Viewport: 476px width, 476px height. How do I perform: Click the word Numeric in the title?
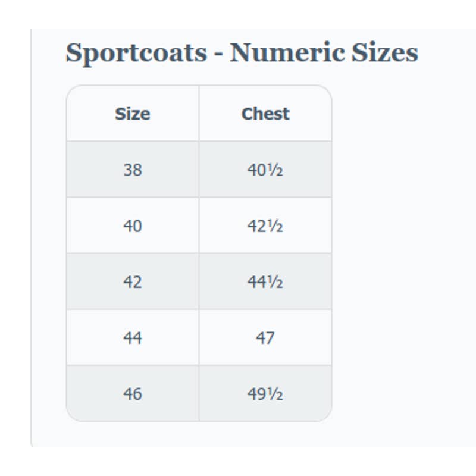tap(287, 52)
